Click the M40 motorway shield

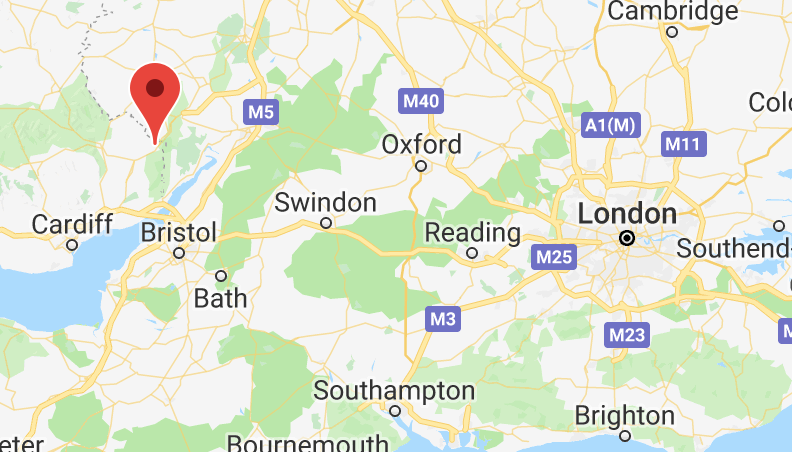(x=421, y=101)
